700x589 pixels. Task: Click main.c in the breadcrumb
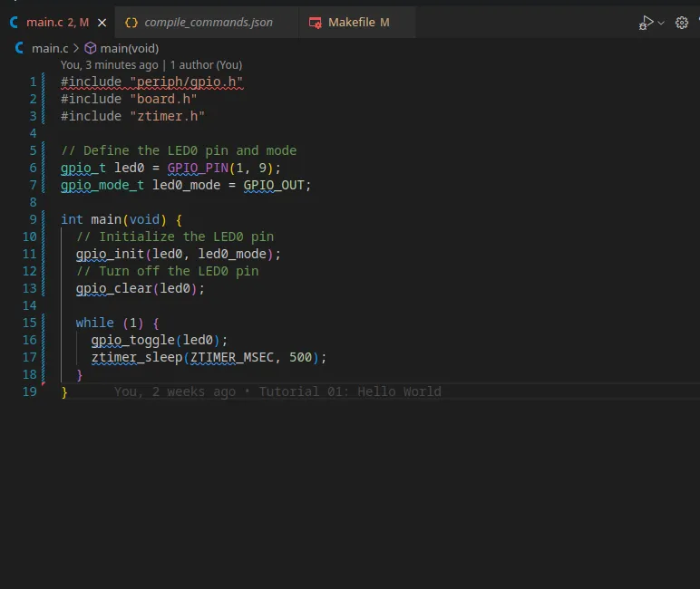coord(50,48)
